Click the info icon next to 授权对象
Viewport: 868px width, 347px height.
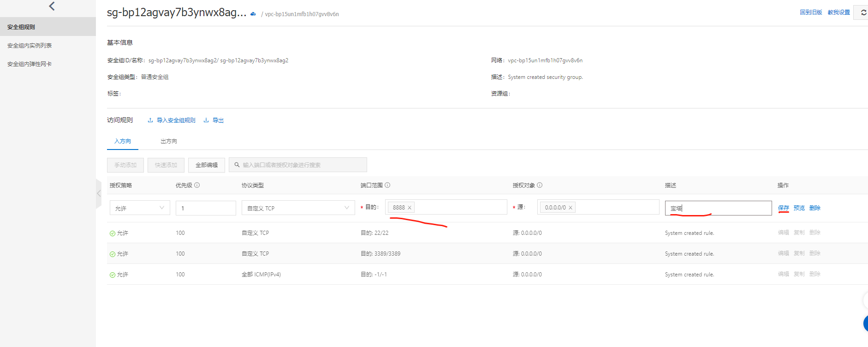pyautogui.click(x=540, y=185)
